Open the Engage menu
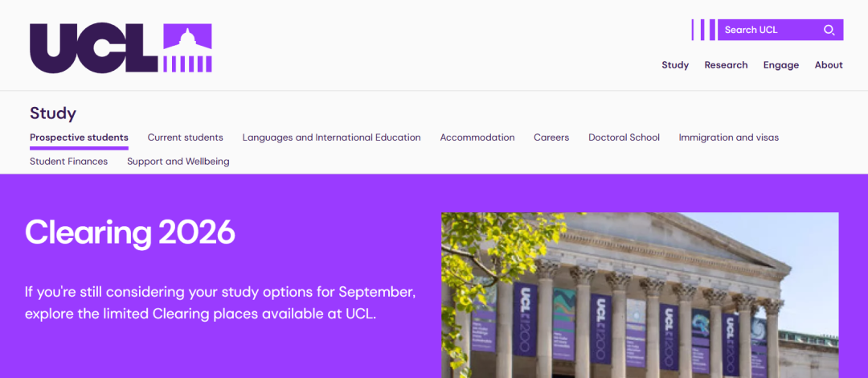Screen dimensions: 868x378 [781, 65]
